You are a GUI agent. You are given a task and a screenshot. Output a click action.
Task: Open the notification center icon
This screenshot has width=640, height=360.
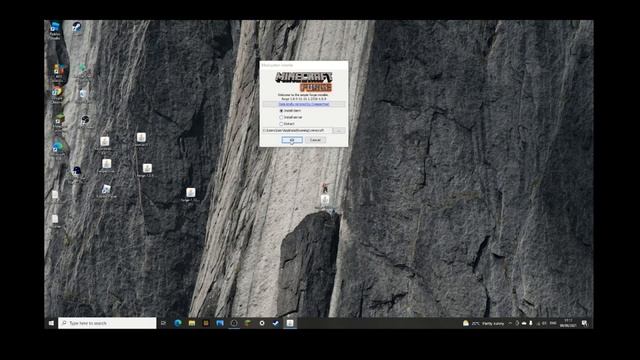pos(584,323)
